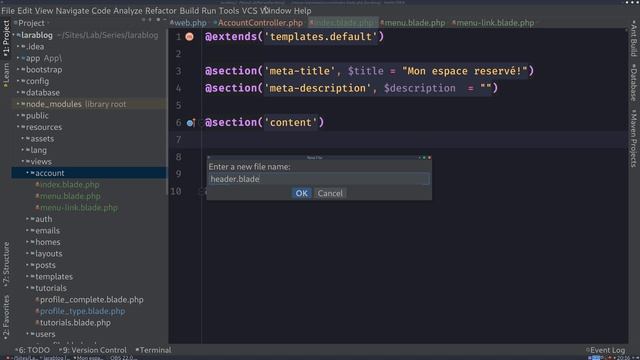Expand the users folder
640x360 pixels.
coord(27,334)
